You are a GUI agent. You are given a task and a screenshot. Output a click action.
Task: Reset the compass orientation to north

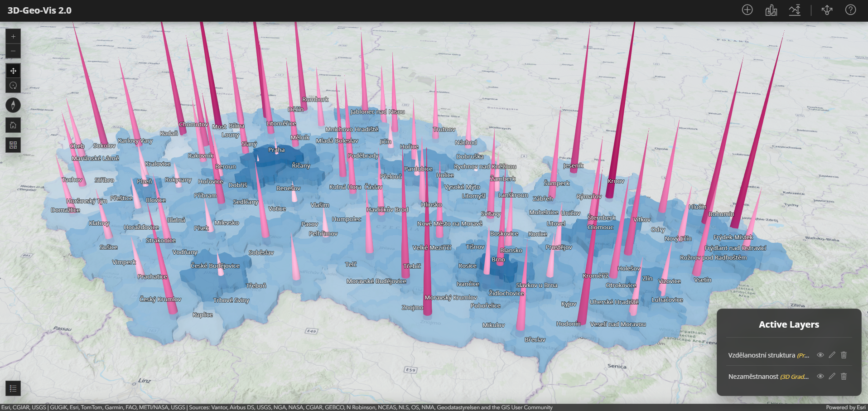(13, 105)
